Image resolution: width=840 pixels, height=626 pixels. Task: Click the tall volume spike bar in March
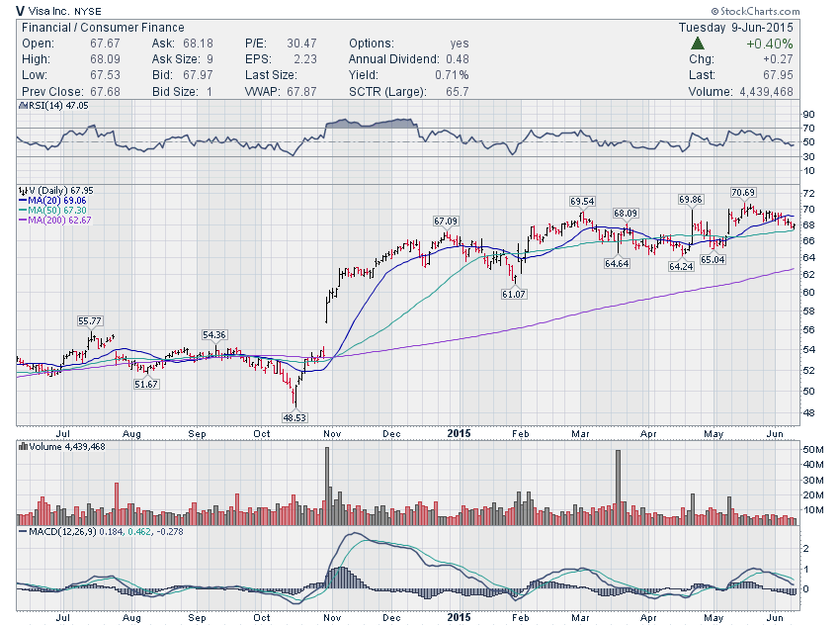[x=619, y=488]
